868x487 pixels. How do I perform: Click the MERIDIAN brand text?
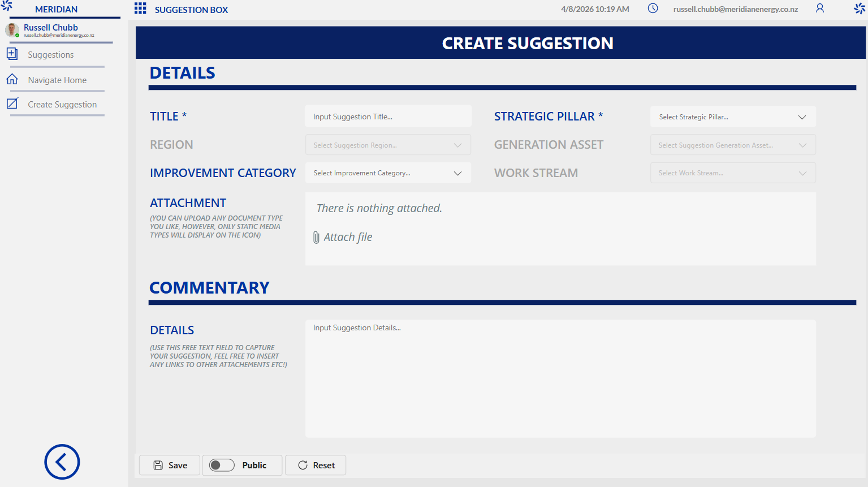point(57,9)
